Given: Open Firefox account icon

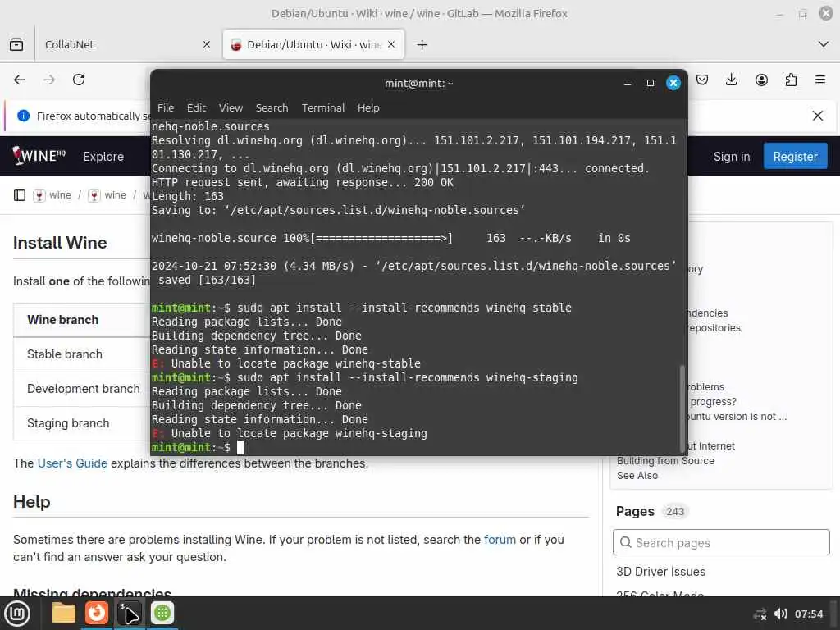Looking at the screenshot, I should pos(761,80).
